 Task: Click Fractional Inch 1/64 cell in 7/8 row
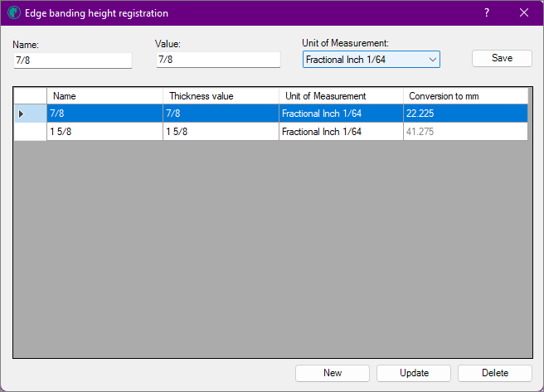(x=341, y=114)
